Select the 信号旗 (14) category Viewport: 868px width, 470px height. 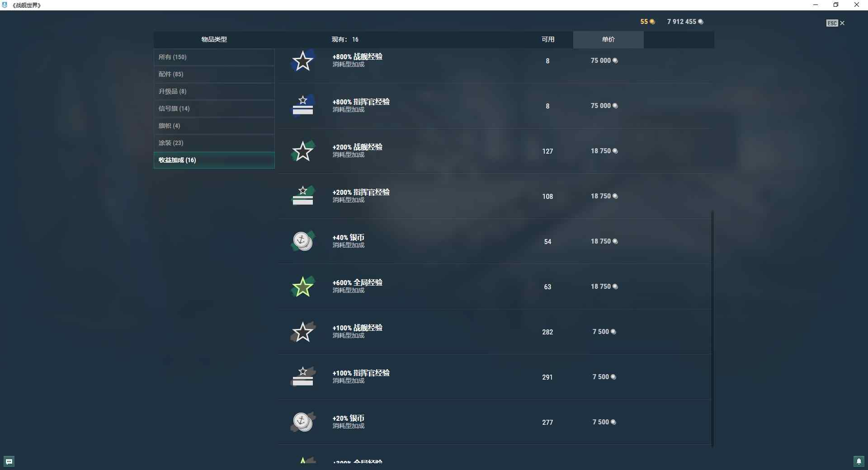[214, 108]
